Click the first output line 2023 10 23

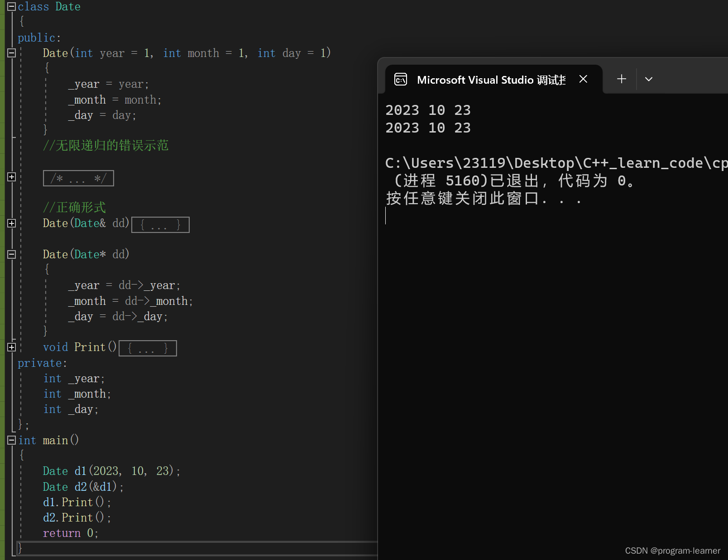tap(428, 110)
